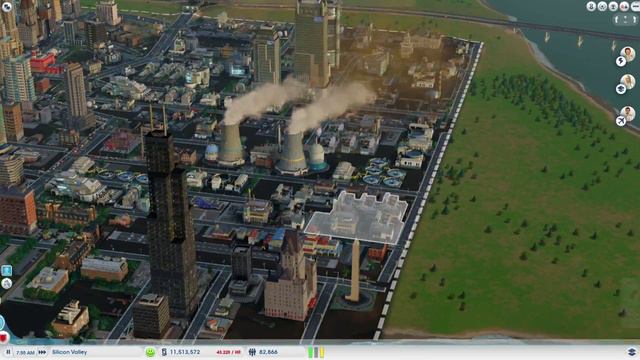The width and height of the screenshot is (640, 360).
Task: Click the round gray left-side icon
Action: [x=7, y=283]
